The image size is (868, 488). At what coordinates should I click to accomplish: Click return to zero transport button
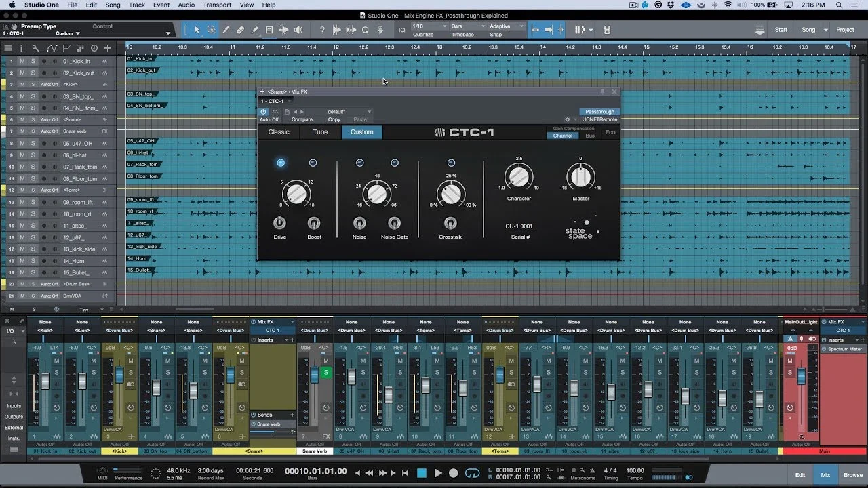point(406,473)
